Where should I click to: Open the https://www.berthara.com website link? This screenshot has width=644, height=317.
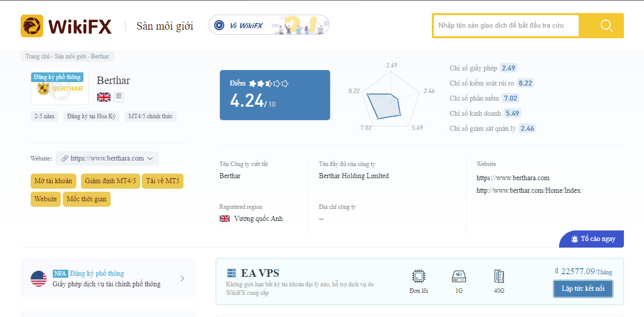pos(513,178)
